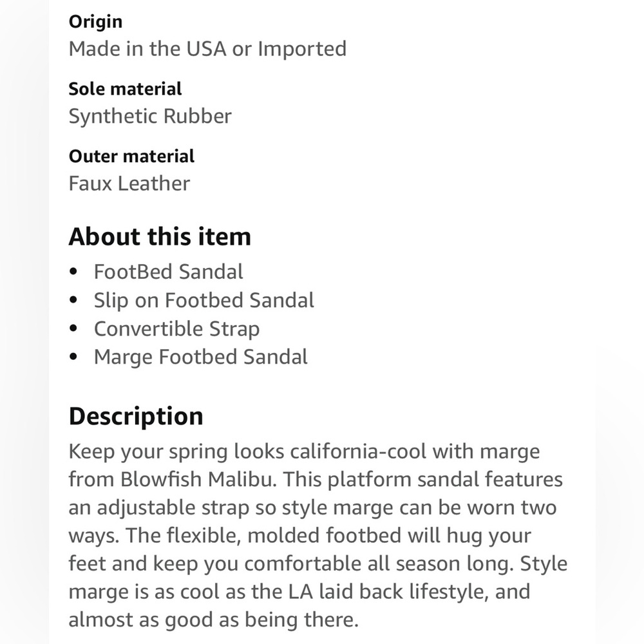This screenshot has height=644, width=644.
Task: Click the 'almost as good as being there' line
Action: pyautogui.click(x=213, y=620)
